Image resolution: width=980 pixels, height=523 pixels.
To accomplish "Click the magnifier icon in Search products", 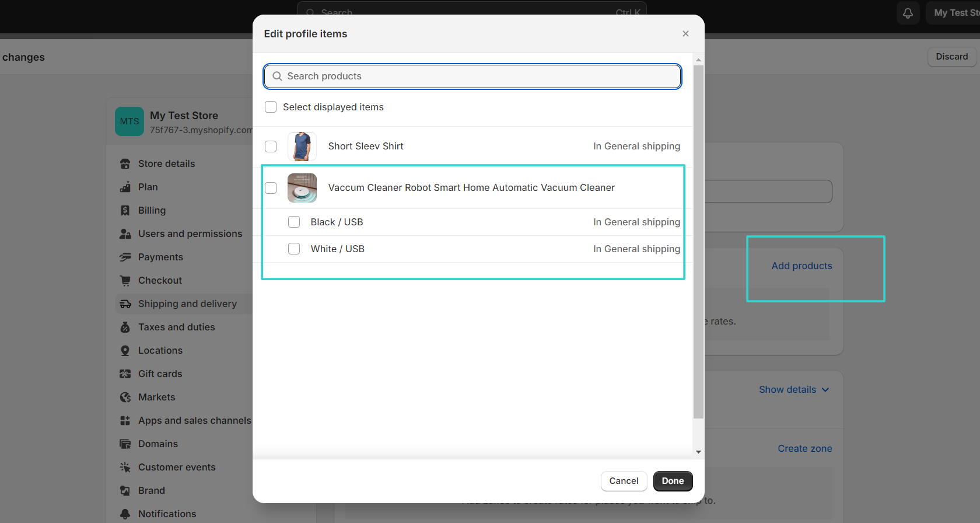I will (x=277, y=76).
